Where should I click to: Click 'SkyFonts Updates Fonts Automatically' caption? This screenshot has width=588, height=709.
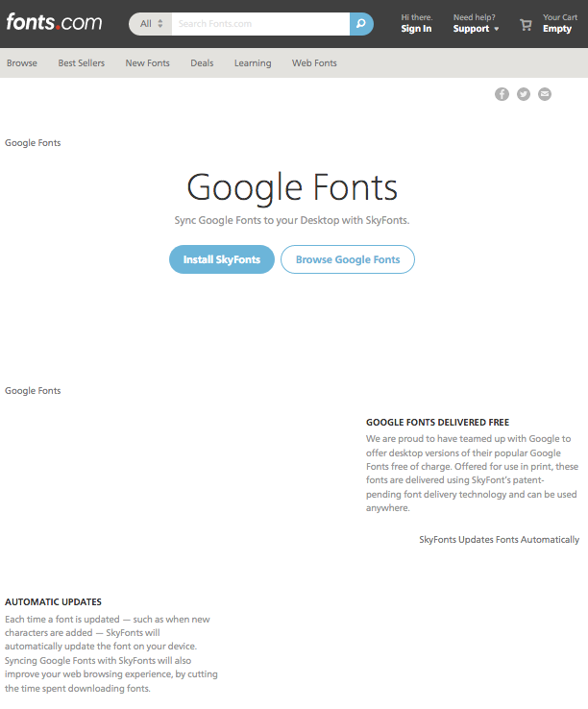(x=499, y=540)
